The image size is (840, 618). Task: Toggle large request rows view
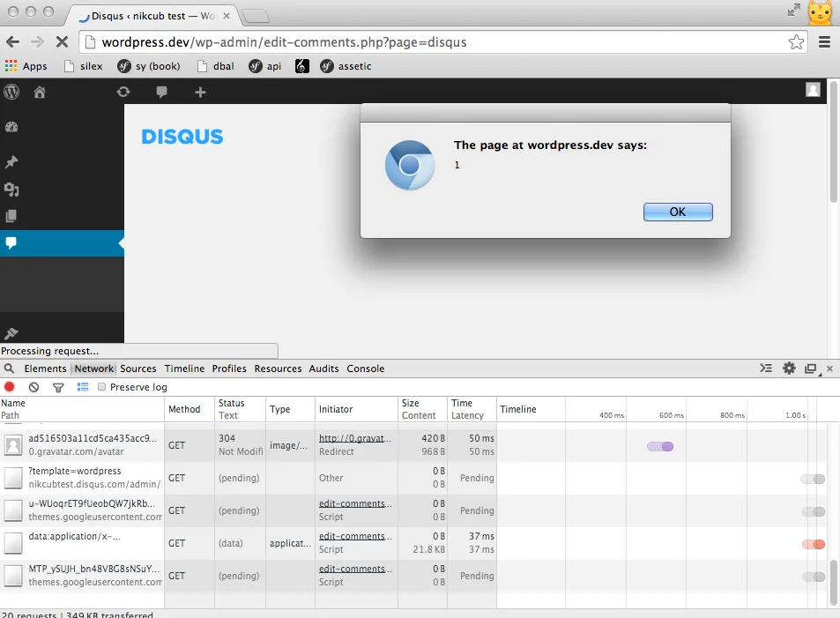(x=83, y=387)
